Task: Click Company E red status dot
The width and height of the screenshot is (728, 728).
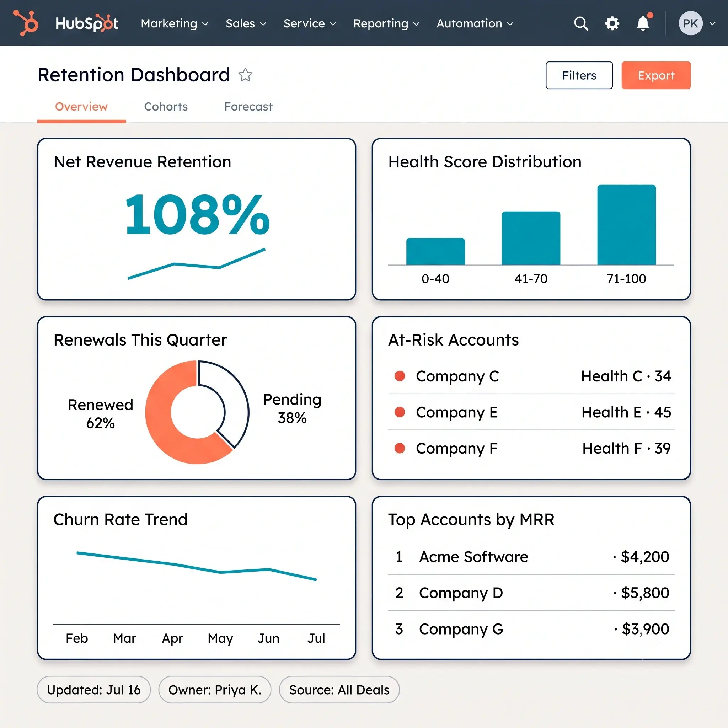Action: tap(400, 412)
